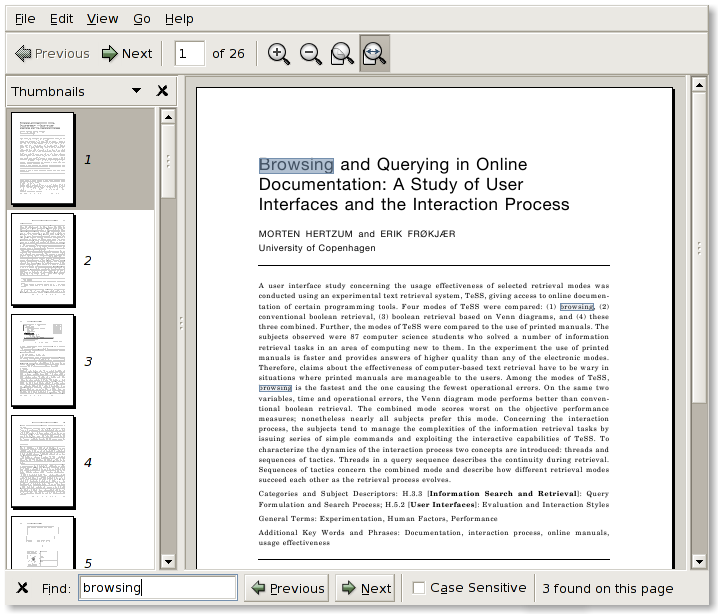This screenshot has height=614, width=718.
Task: Click 'University of Copenhagen' text
Action: pyautogui.click(x=317, y=248)
